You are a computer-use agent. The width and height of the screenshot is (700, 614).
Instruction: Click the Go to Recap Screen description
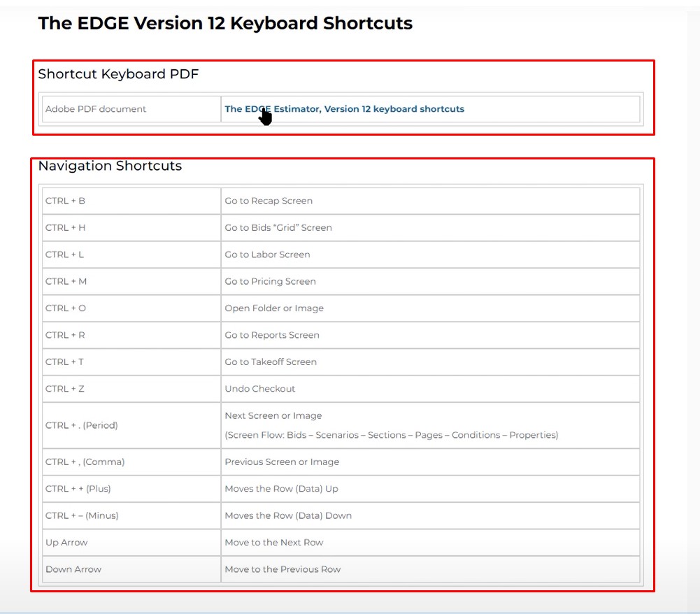point(269,201)
